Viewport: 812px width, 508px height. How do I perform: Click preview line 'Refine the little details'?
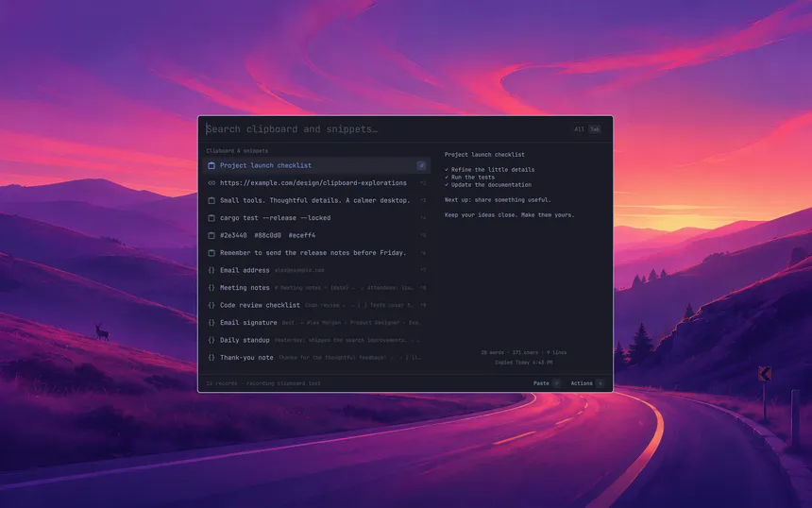click(x=489, y=169)
